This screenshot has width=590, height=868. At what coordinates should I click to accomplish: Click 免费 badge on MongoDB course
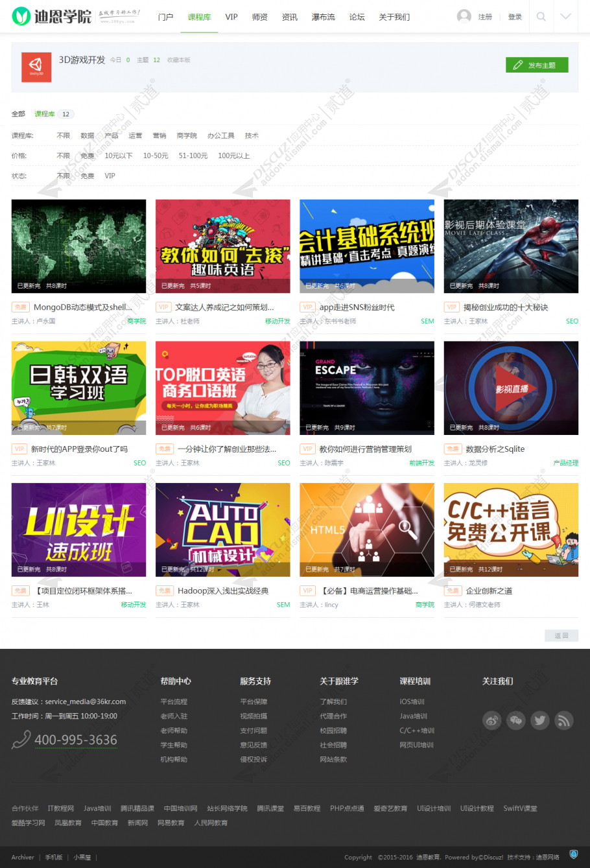(21, 307)
